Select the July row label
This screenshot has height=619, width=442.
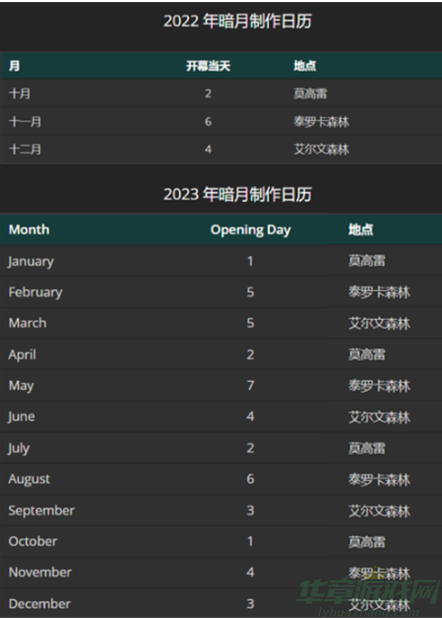pos(18,448)
